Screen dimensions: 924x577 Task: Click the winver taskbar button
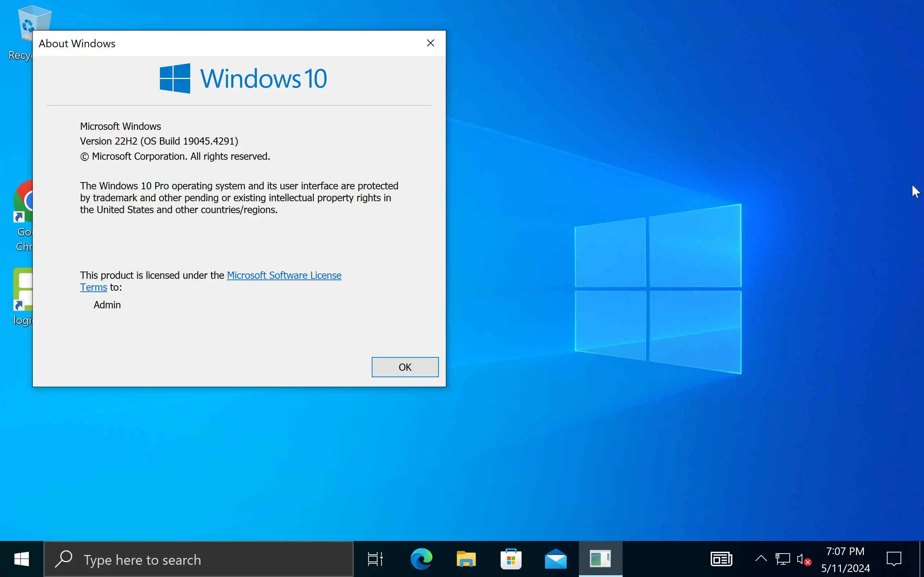[x=600, y=559]
